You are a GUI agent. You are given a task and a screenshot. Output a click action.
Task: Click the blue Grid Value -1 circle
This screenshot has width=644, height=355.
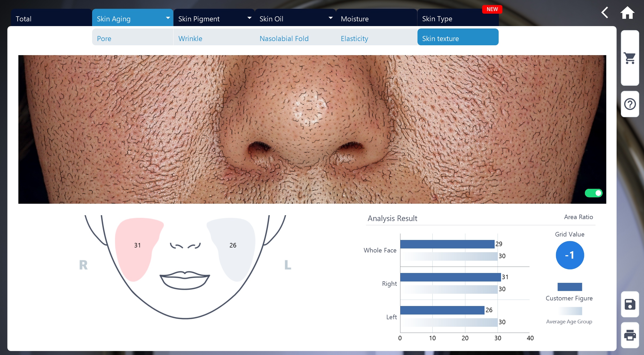[570, 255]
